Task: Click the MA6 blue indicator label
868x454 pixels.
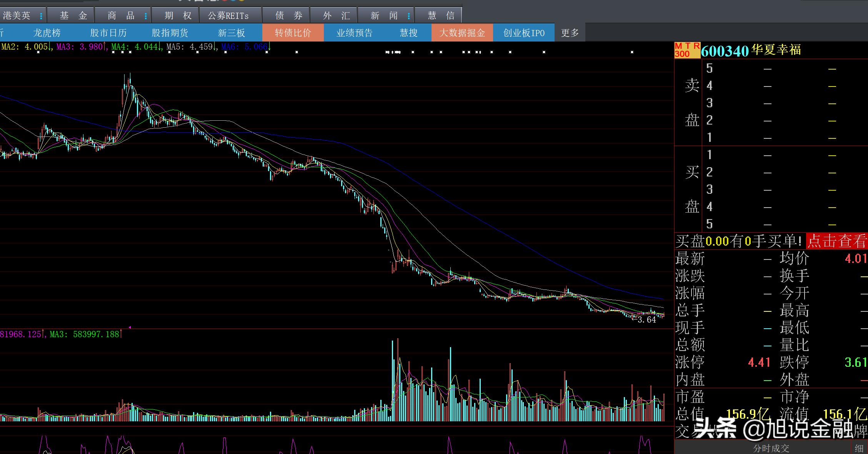Action: pyautogui.click(x=244, y=47)
